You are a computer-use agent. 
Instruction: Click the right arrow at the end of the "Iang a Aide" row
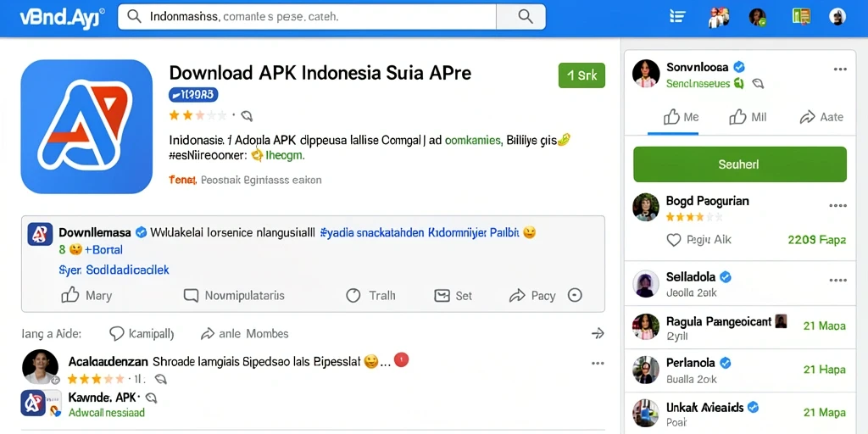coord(598,333)
